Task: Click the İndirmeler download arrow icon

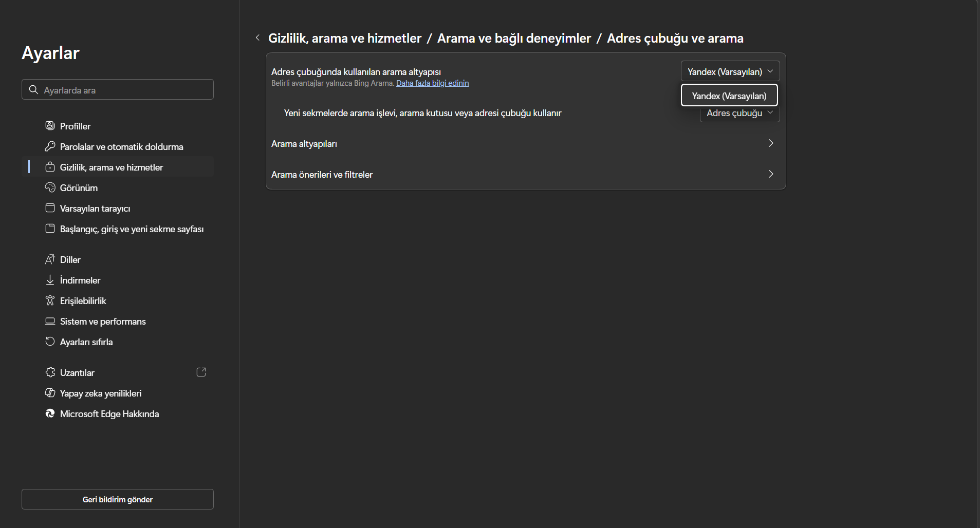Action: [x=50, y=280]
